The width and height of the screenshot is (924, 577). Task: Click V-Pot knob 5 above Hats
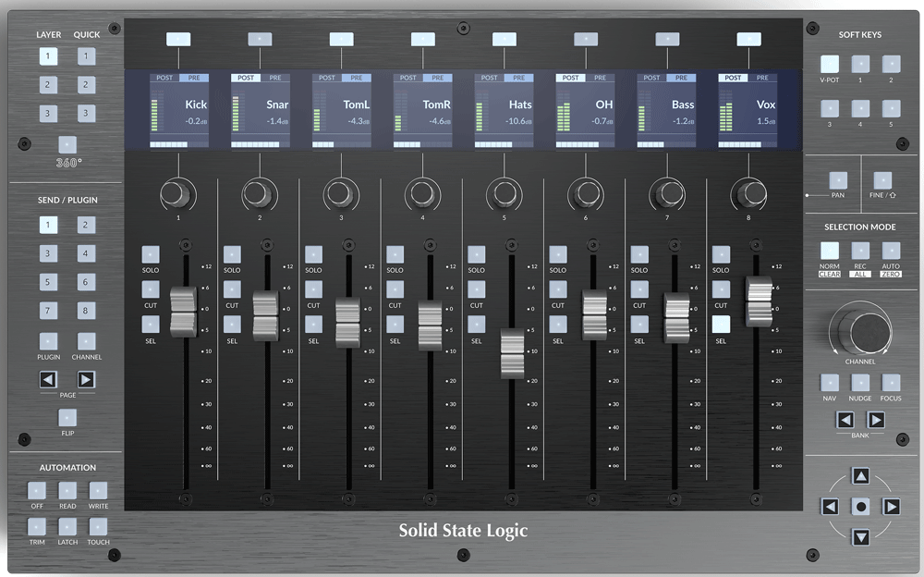tap(504, 193)
